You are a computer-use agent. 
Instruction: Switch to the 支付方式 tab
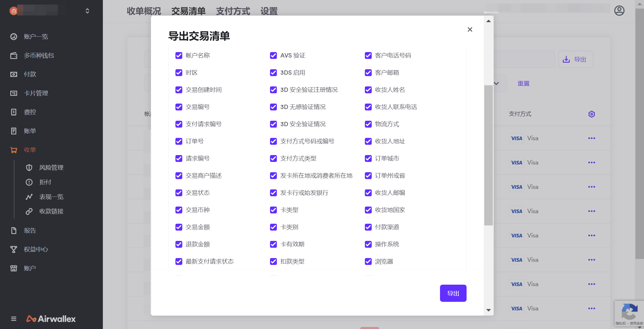tap(233, 11)
